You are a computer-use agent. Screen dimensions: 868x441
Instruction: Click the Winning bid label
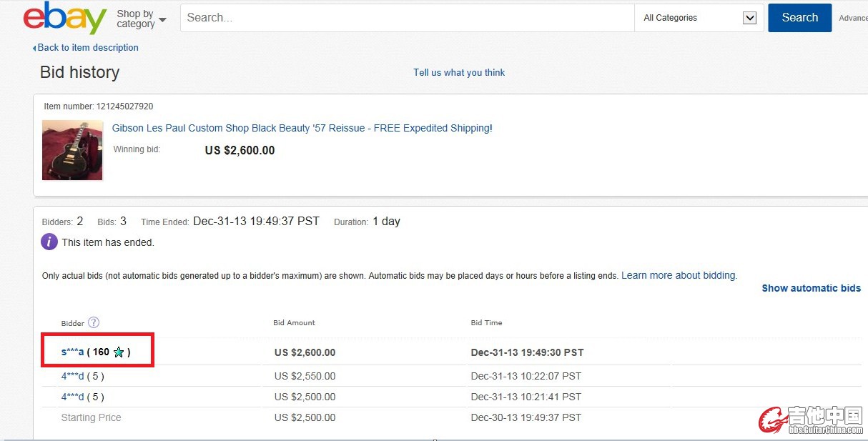pyautogui.click(x=137, y=149)
